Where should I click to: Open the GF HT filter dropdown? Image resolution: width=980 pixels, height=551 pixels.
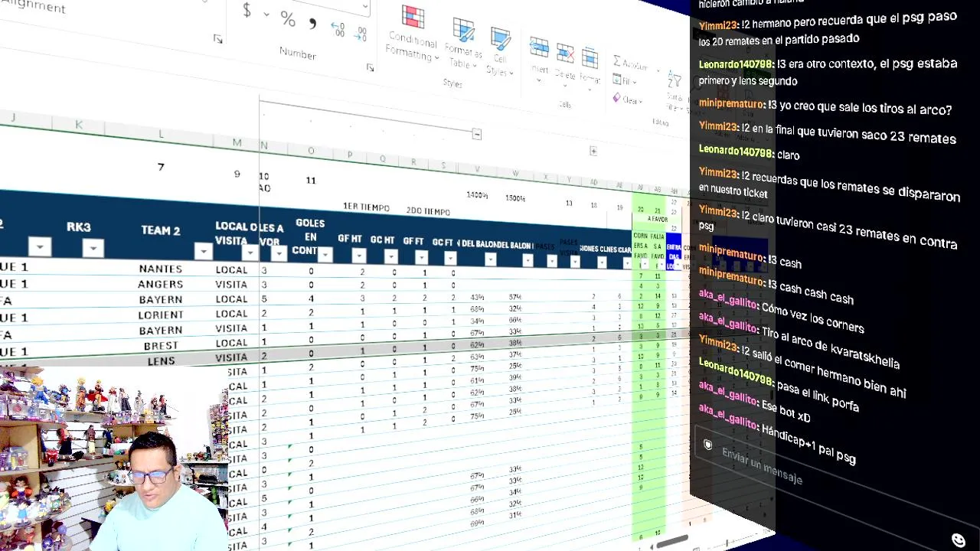pos(359,256)
